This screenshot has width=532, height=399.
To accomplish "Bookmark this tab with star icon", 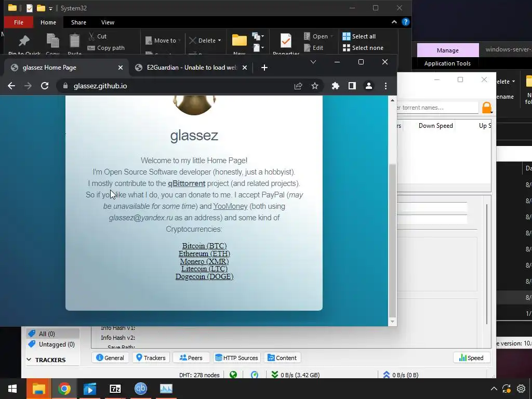I will click(315, 86).
